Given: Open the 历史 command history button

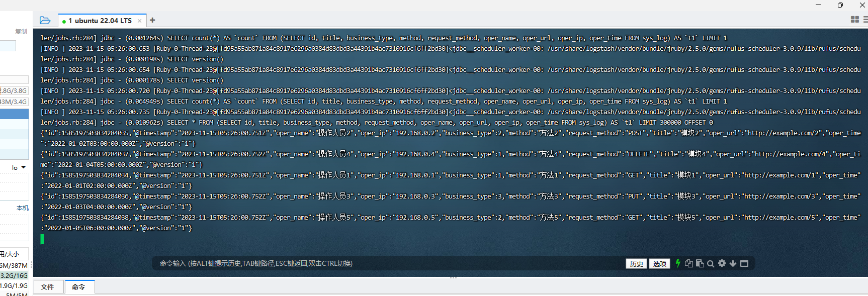Looking at the screenshot, I should point(636,263).
